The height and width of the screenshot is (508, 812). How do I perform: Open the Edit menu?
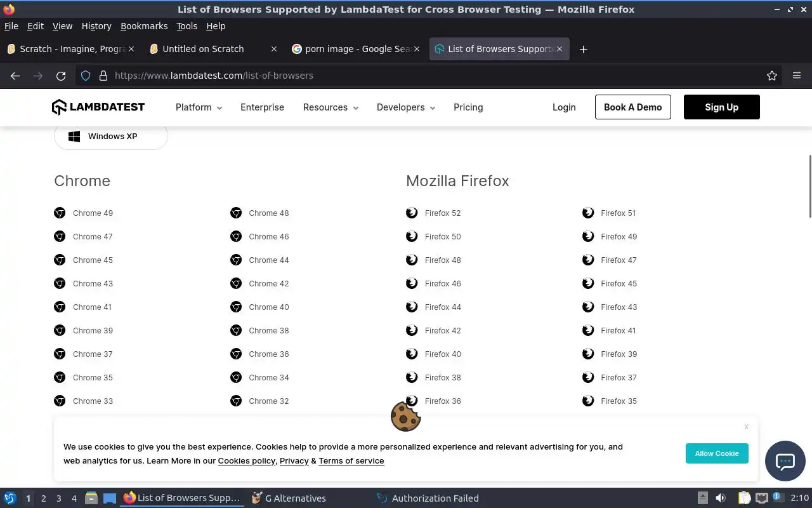pyautogui.click(x=36, y=26)
